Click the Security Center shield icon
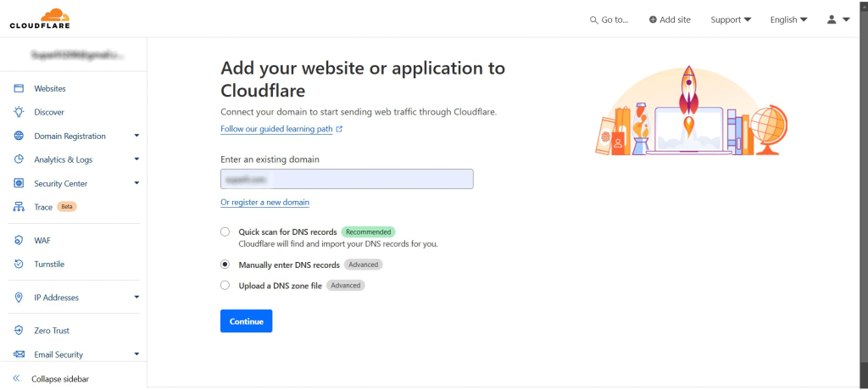This screenshot has height=390, width=868. point(18,183)
